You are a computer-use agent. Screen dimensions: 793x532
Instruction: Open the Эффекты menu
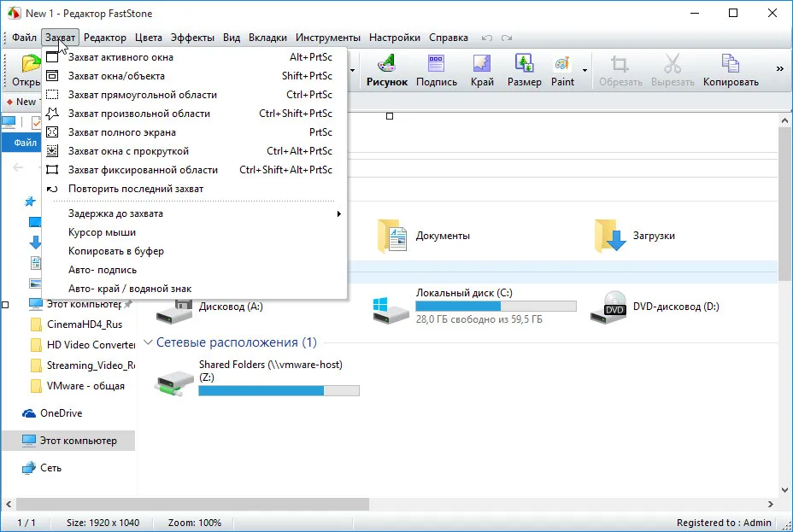click(x=192, y=38)
